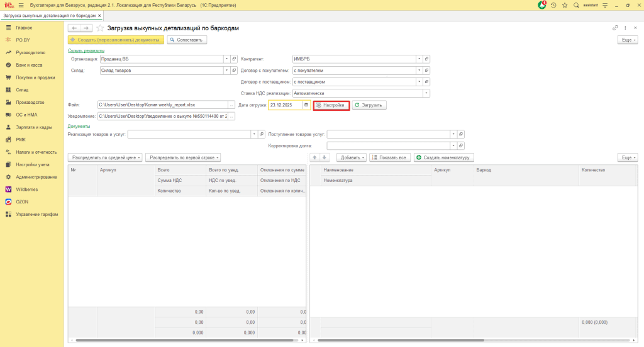Viewport: 644px width, 347px height.
Task: Click into the Файл path field
Action: point(162,105)
